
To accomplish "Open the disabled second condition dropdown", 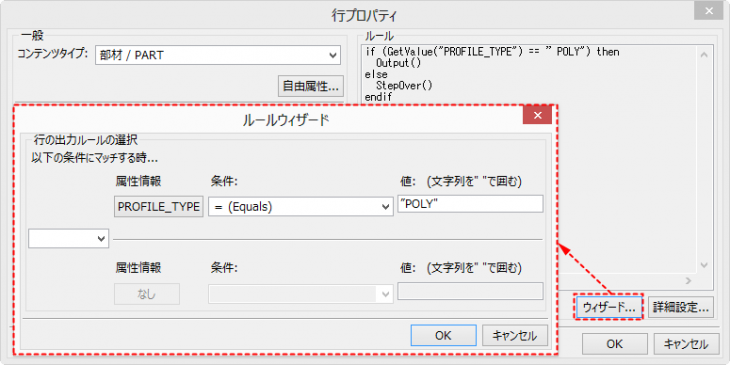I will (x=300, y=294).
